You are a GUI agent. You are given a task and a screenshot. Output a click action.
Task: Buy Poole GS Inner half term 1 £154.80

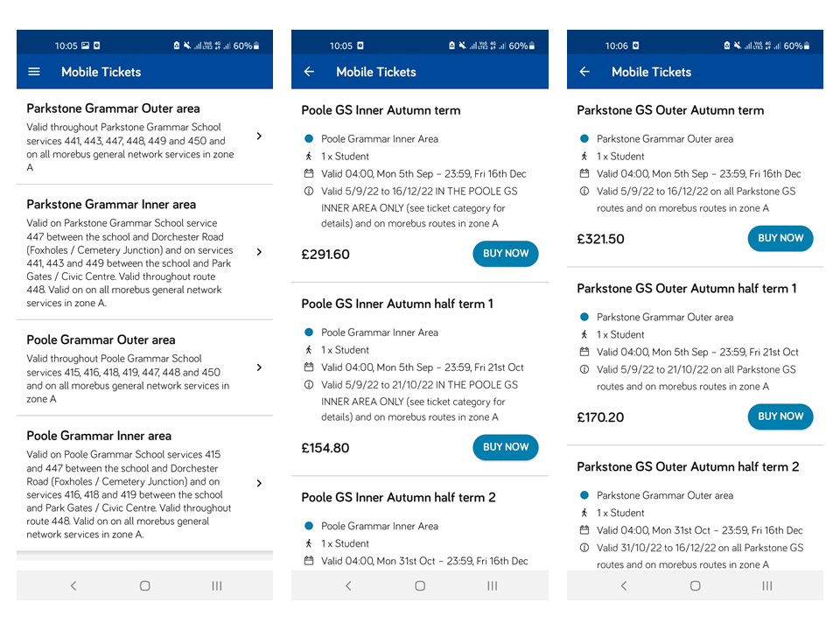506,447
